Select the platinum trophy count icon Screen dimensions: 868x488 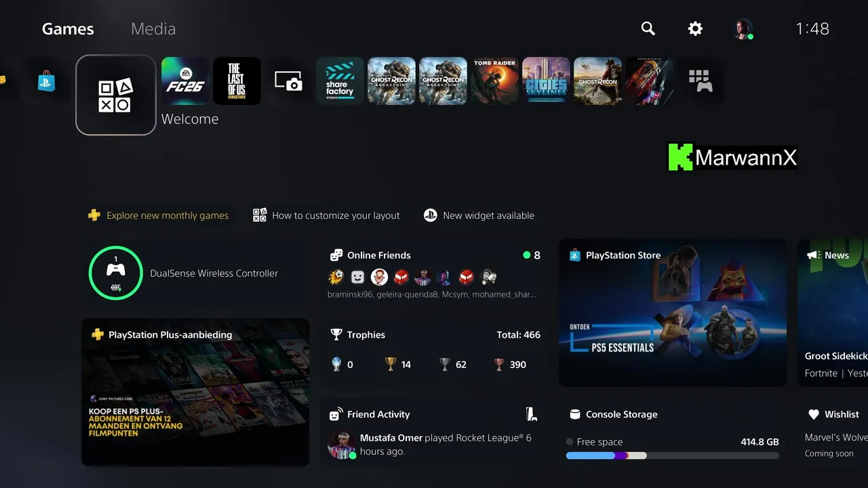336,365
